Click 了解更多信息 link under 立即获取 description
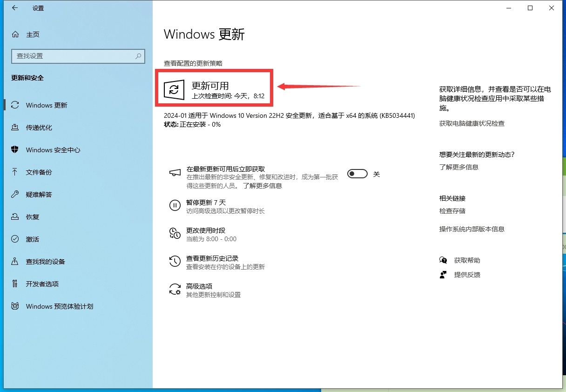 [x=263, y=186]
